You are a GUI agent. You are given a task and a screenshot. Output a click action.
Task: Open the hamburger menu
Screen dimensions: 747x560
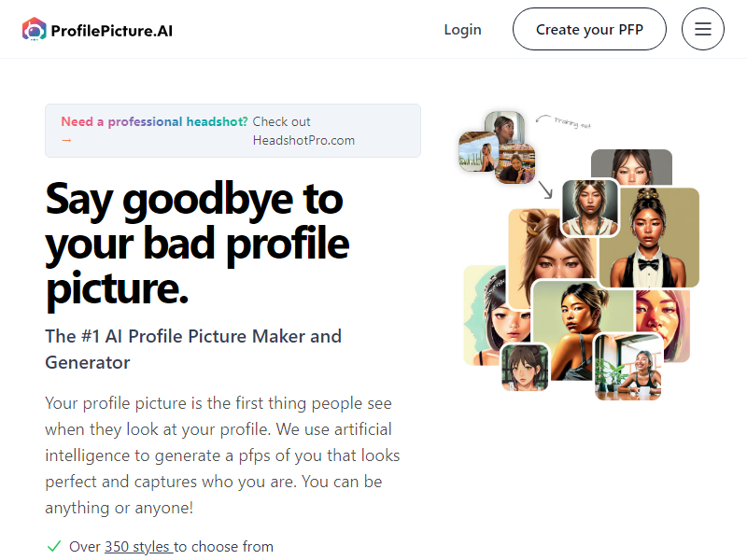coord(702,30)
